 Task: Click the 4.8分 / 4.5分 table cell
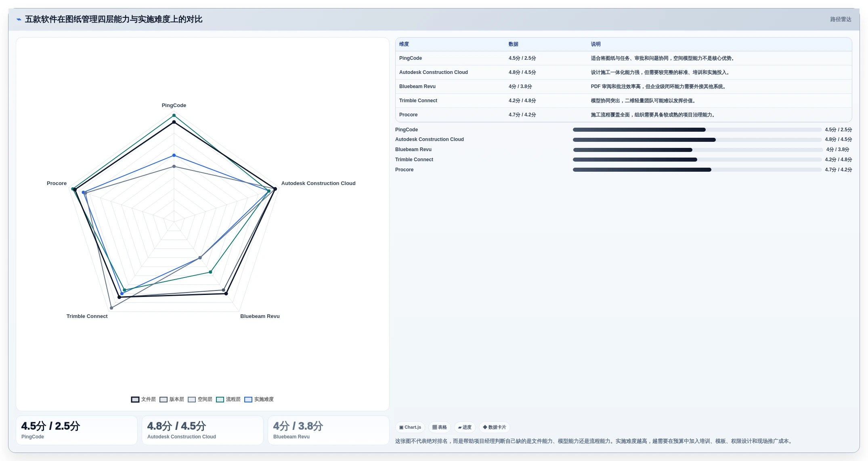522,72
